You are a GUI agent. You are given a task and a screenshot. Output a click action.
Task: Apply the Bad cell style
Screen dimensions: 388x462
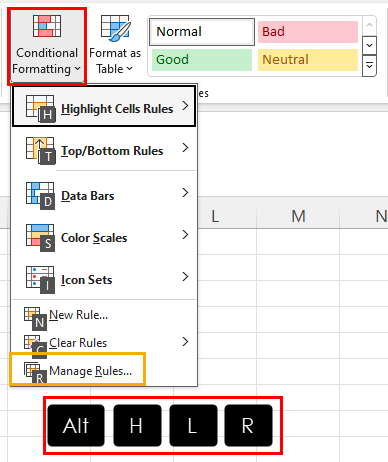(x=308, y=32)
